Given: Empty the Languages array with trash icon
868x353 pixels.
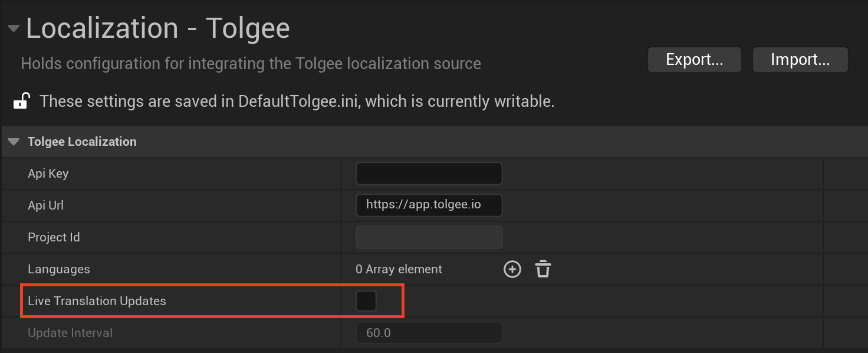Looking at the screenshot, I should (542, 269).
